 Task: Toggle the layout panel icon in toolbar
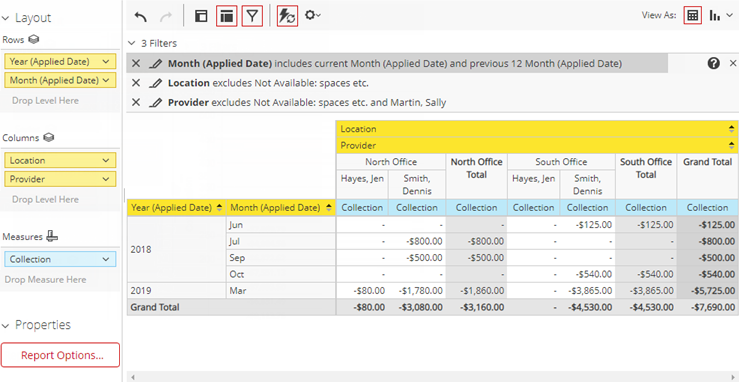(x=201, y=16)
